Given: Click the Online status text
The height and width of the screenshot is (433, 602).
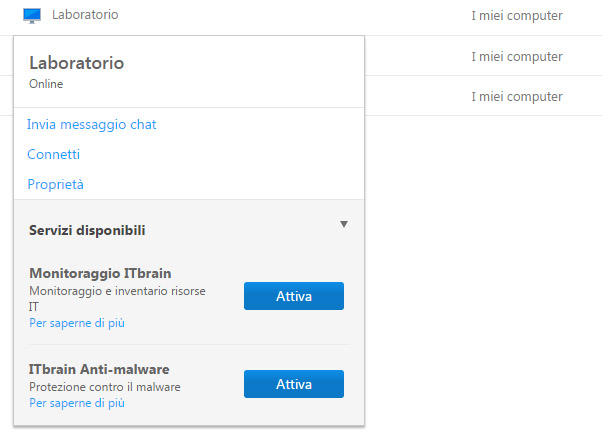Looking at the screenshot, I should (46, 85).
